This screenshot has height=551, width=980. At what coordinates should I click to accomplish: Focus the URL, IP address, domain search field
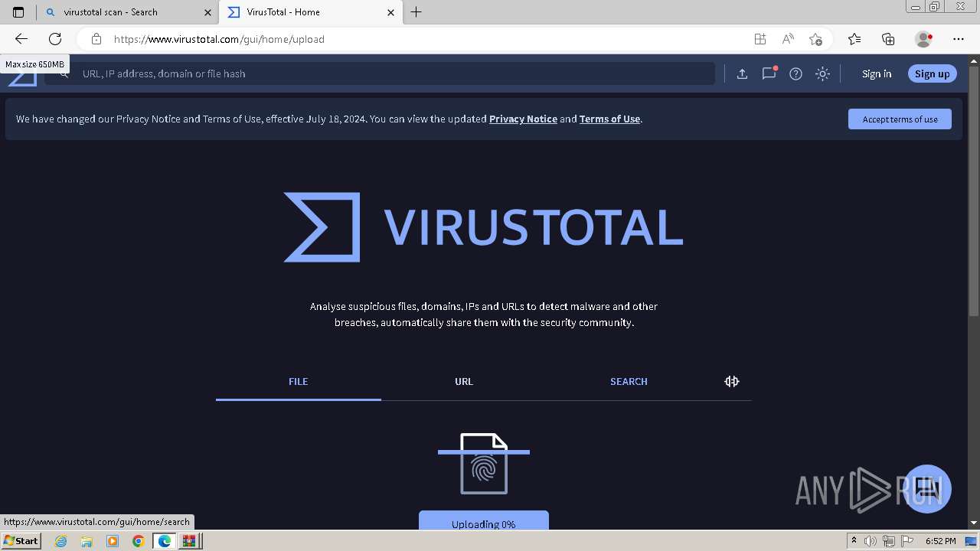coord(380,73)
